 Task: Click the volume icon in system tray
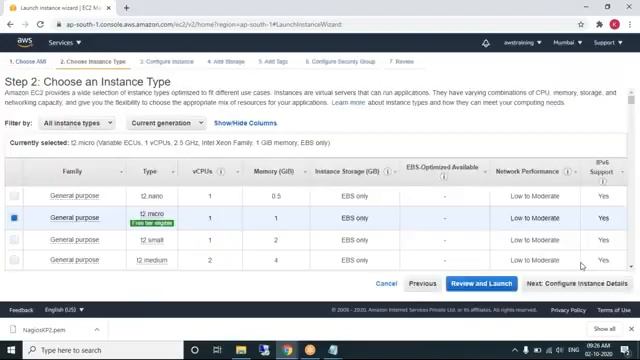click(560, 350)
